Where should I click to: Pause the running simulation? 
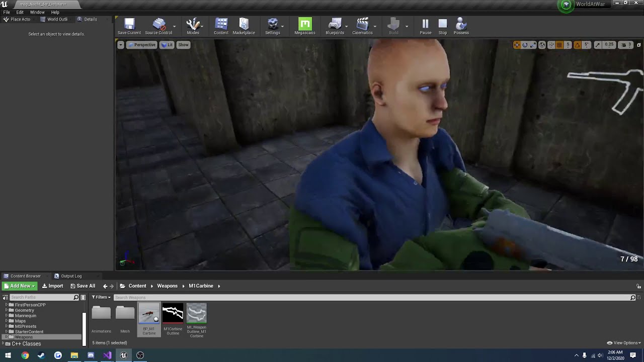tap(425, 27)
